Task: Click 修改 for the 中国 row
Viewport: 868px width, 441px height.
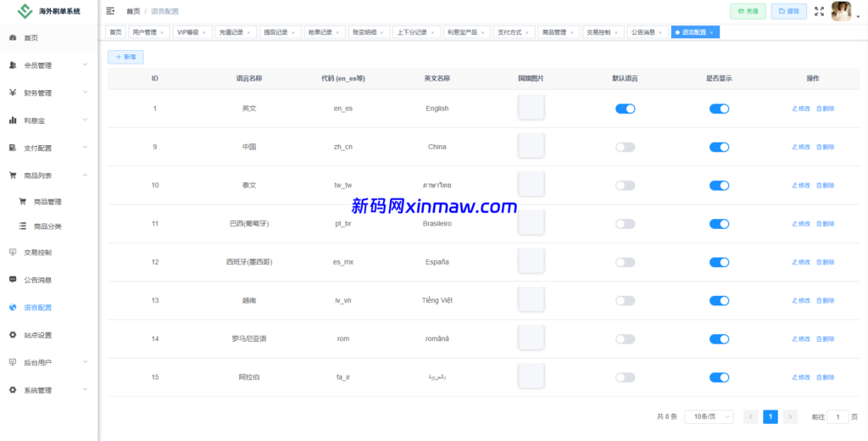Action: [801, 147]
